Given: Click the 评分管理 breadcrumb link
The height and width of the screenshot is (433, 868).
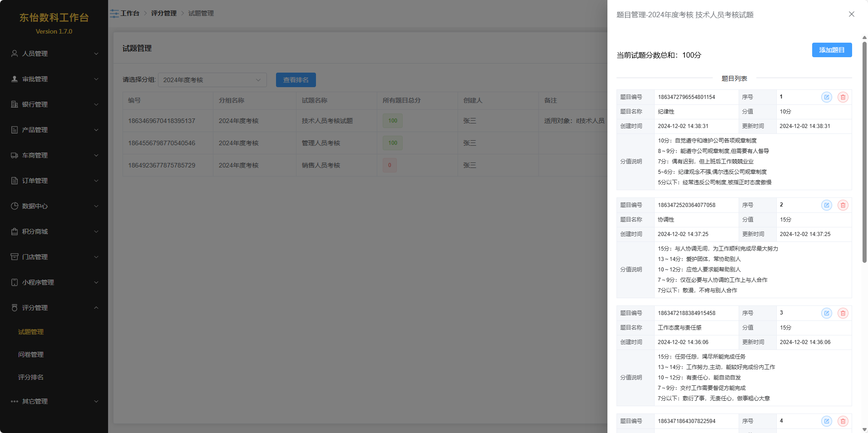Looking at the screenshot, I should click(163, 14).
